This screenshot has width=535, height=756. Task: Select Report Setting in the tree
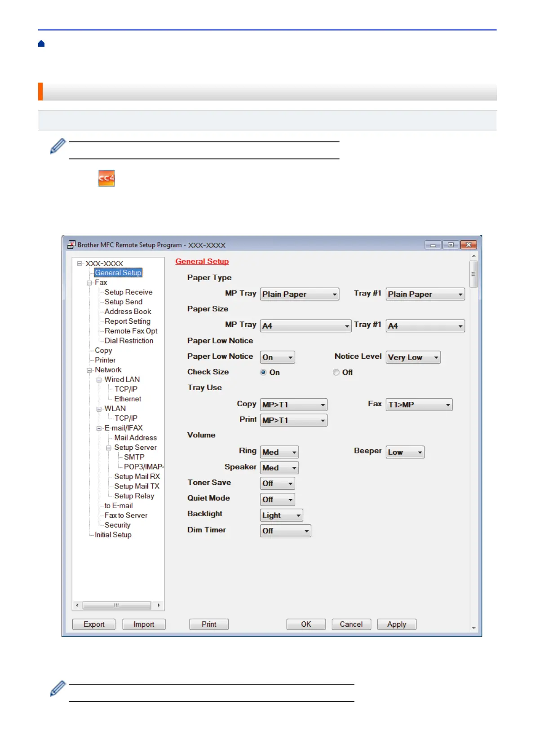[x=128, y=321]
